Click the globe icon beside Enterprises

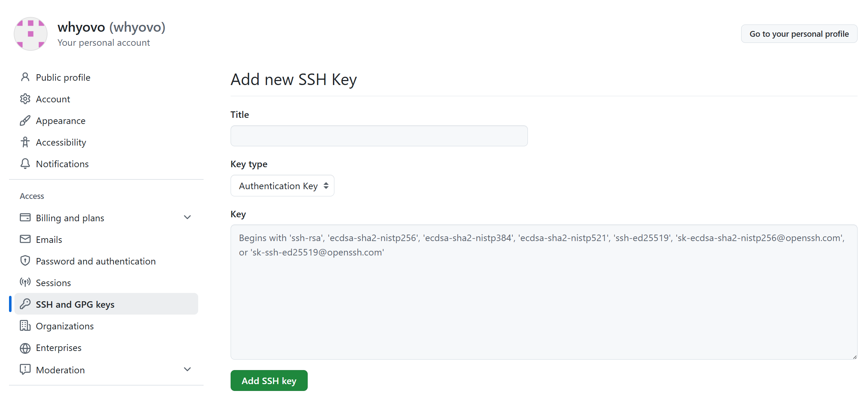pos(25,348)
